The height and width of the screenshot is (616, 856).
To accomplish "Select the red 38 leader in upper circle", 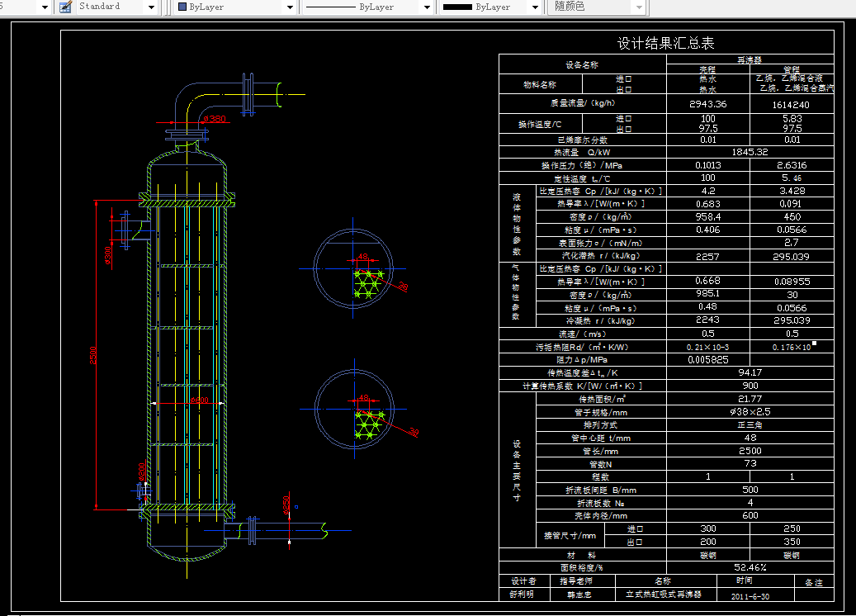I will (x=404, y=287).
